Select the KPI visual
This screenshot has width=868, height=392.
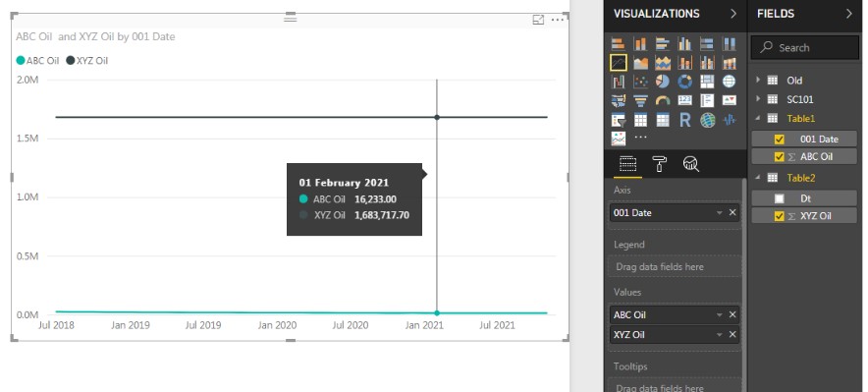729,101
